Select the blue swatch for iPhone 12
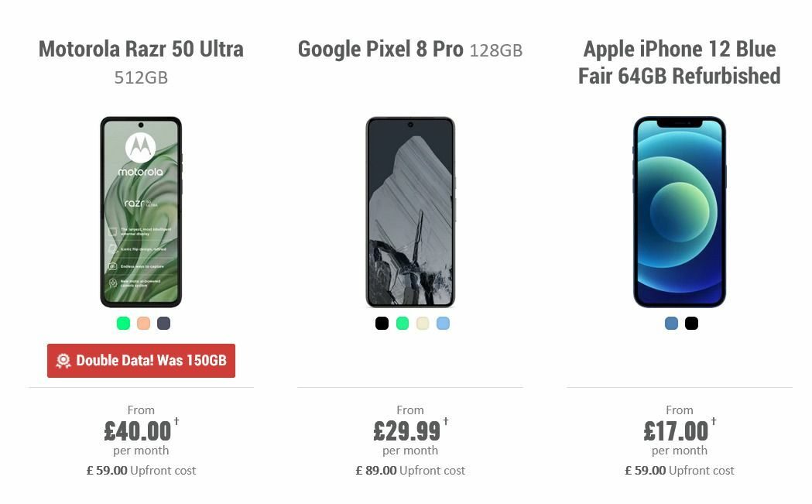Viewport: 812px width, 504px height. pyautogui.click(x=670, y=323)
